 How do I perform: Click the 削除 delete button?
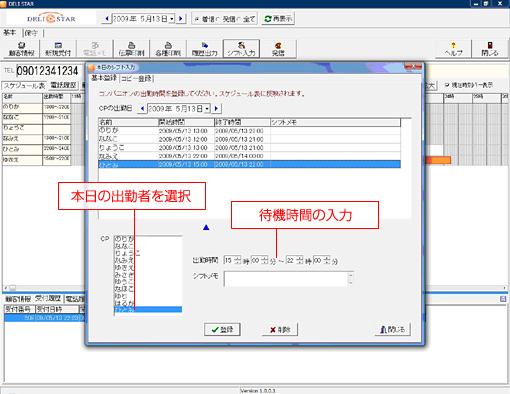pyautogui.click(x=280, y=330)
